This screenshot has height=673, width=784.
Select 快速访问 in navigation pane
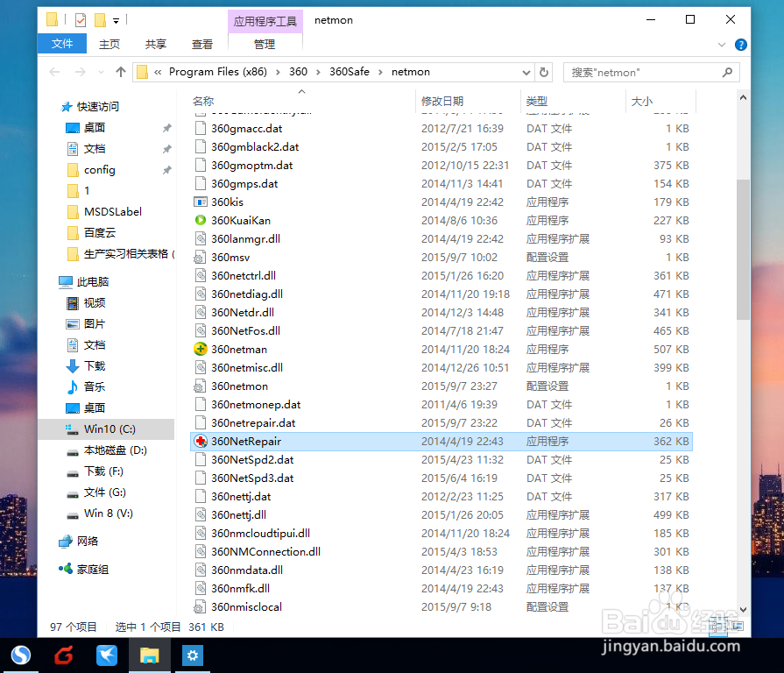[x=97, y=107]
